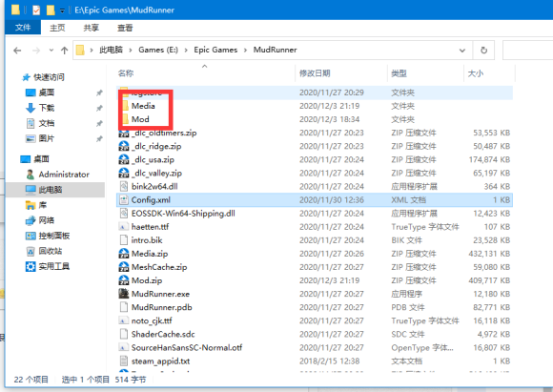Open 回收站 in the navigation pane

pyautogui.click(x=51, y=251)
